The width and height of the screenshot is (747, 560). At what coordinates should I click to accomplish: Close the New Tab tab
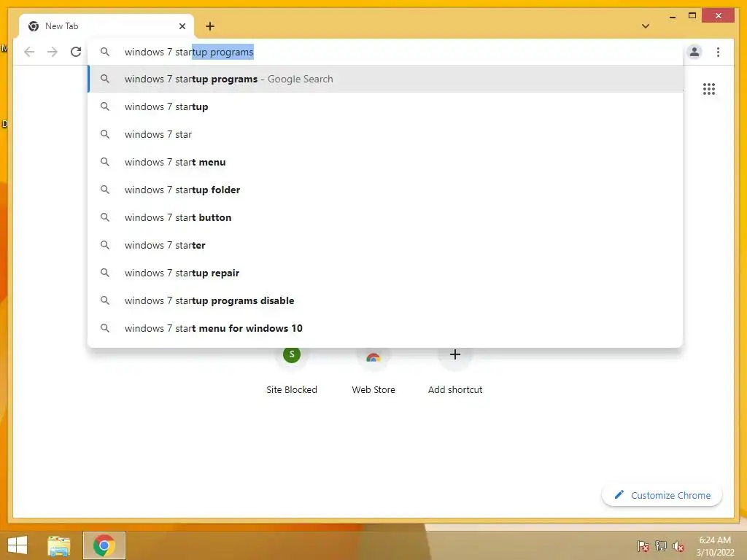[182, 26]
